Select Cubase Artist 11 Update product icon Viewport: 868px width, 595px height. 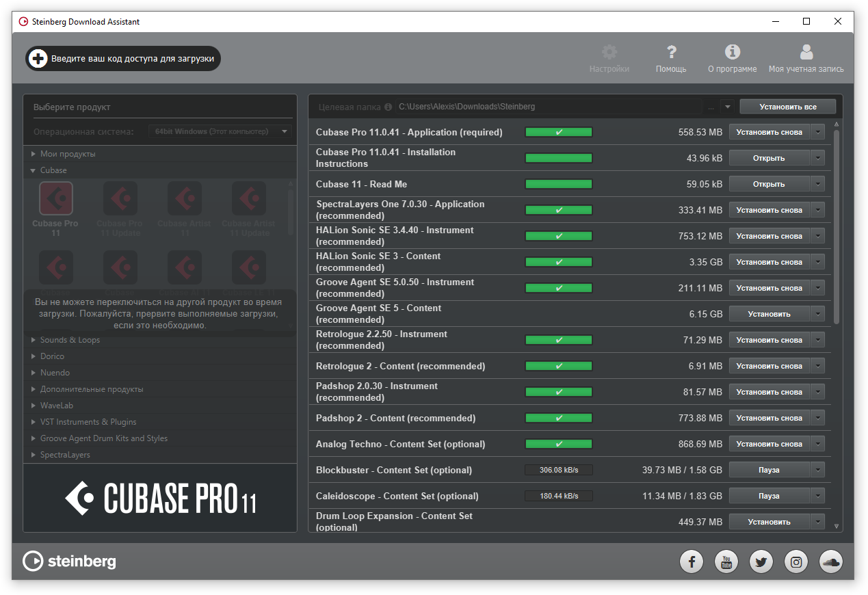coord(249,199)
